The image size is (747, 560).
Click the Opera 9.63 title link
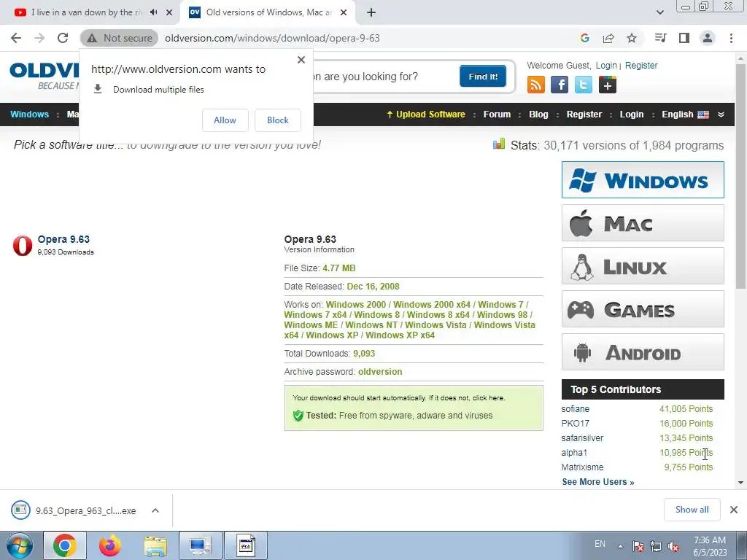point(63,239)
